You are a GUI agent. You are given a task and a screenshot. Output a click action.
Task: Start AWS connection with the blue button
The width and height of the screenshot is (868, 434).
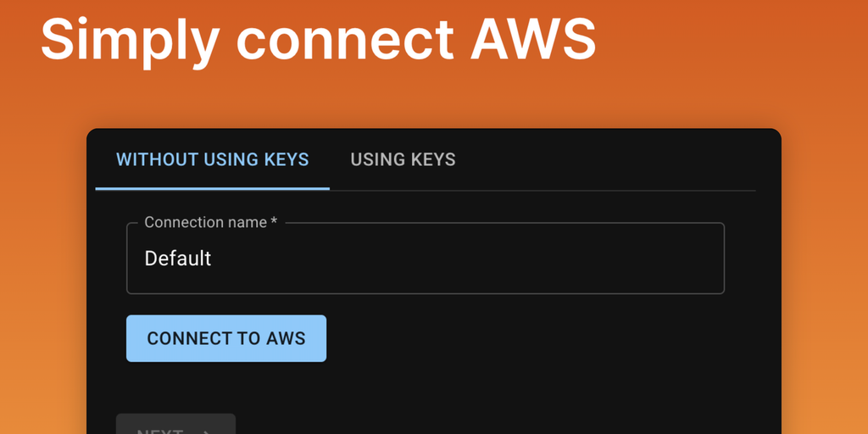tap(226, 338)
